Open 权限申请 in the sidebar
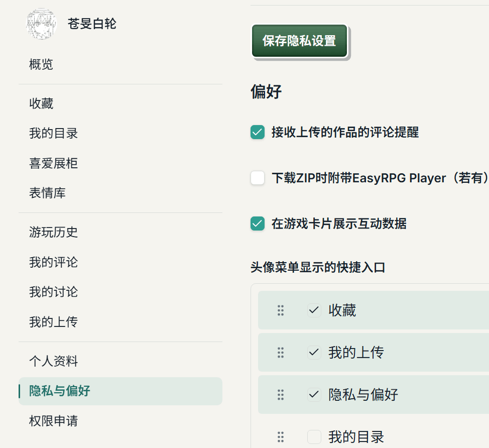This screenshot has height=448, width=489. [53, 421]
